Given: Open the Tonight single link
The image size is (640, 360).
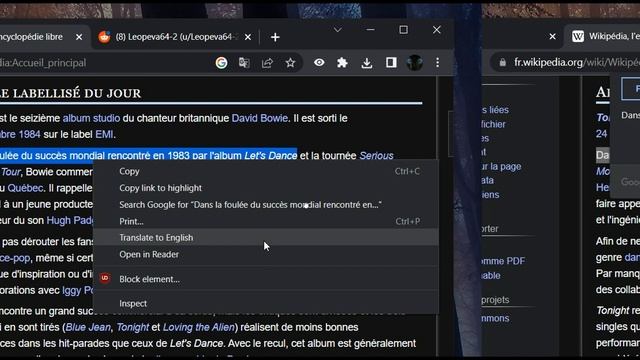Looking at the screenshot, I should [x=133, y=327].
